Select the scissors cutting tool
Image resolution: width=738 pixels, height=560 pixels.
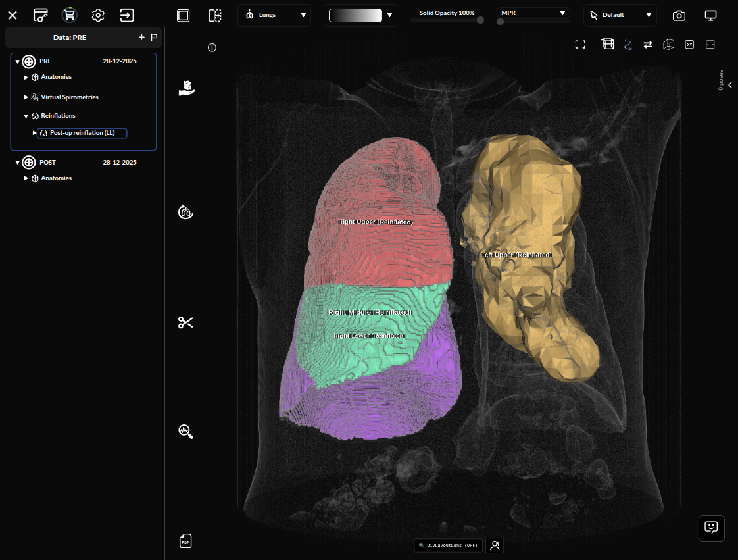(185, 322)
